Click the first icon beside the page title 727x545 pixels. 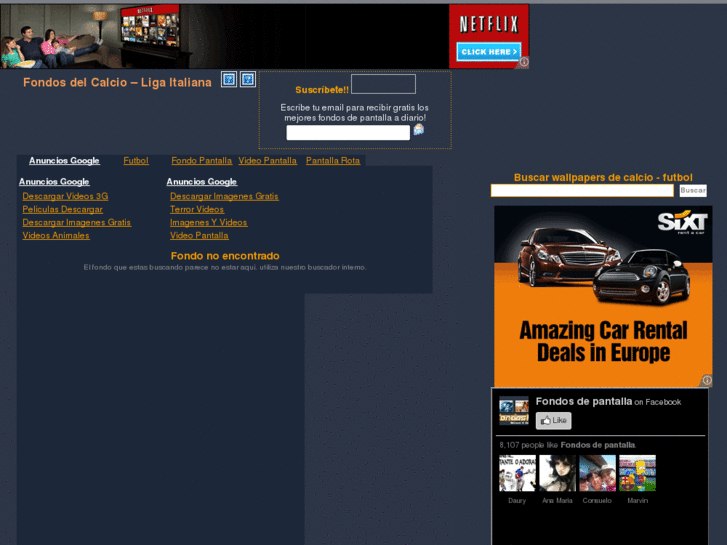(229, 80)
